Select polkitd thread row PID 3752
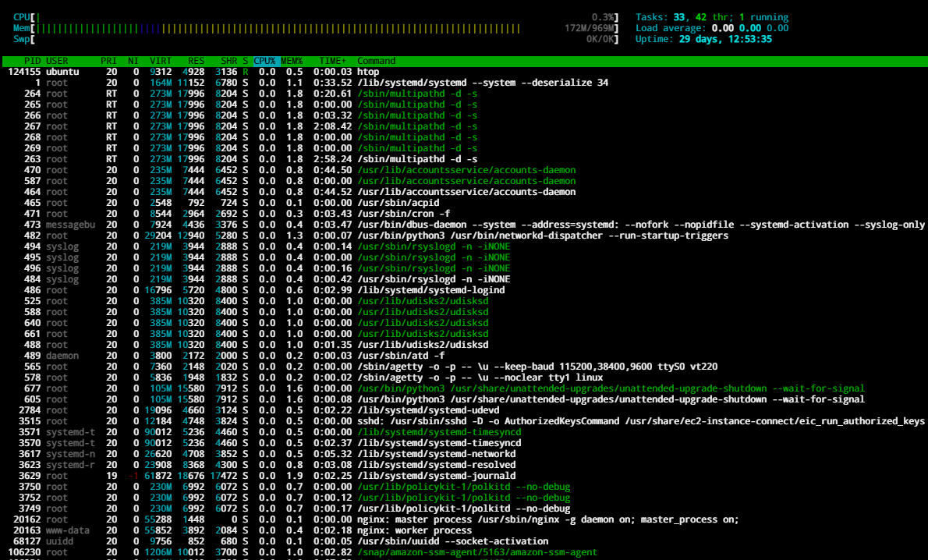The image size is (928, 560). [x=464, y=498]
